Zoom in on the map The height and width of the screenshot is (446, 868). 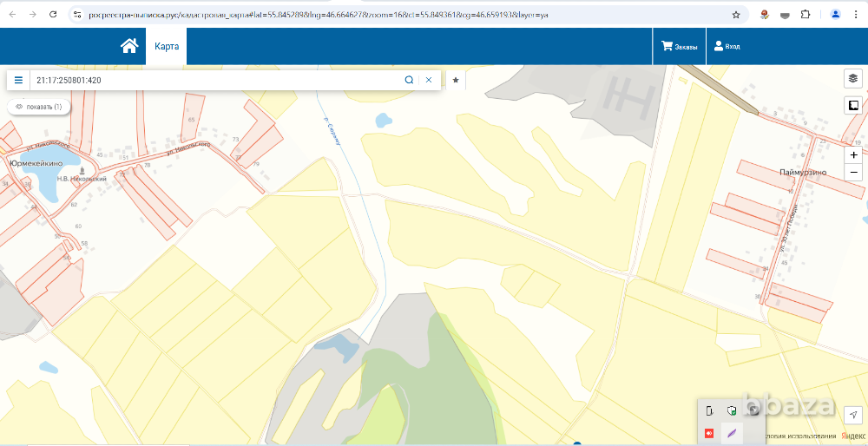[853, 154]
